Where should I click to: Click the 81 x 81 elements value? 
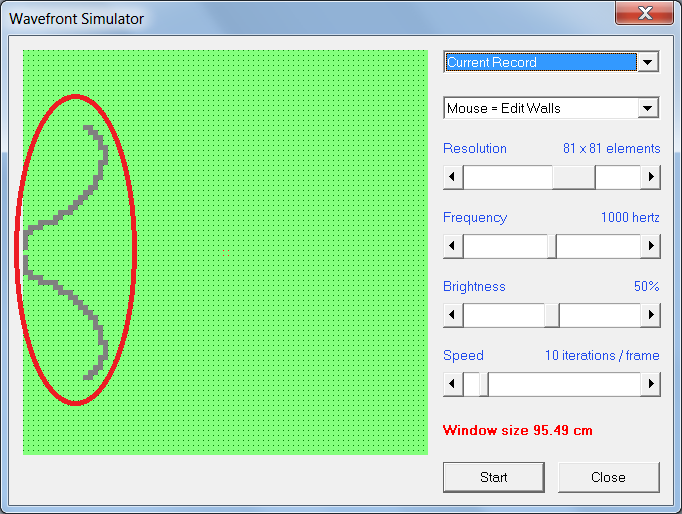point(612,148)
